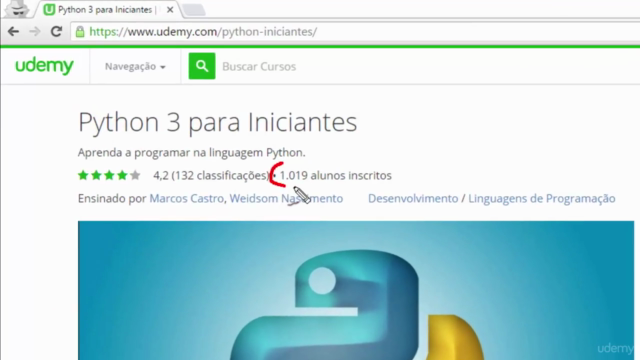Click the Python logo course preview image
The image size is (640, 360).
pyautogui.click(x=356, y=290)
